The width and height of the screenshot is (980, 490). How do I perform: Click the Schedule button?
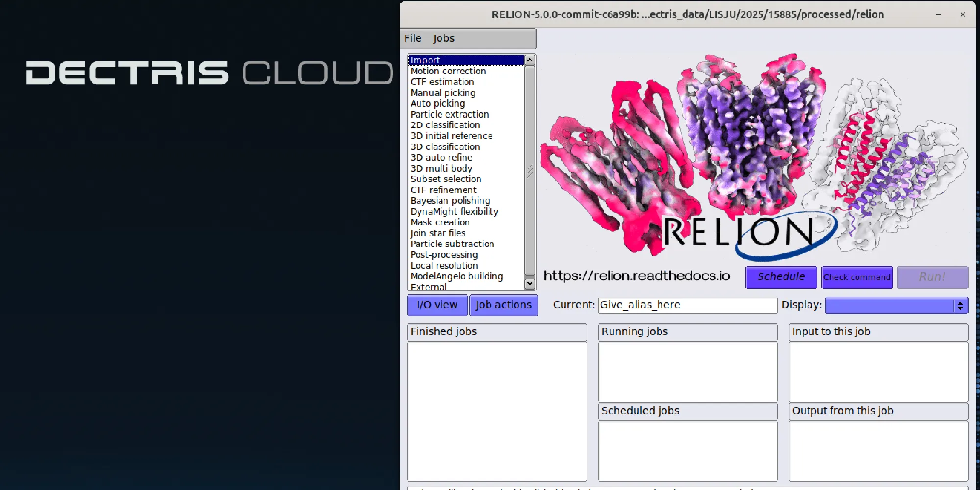pyautogui.click(x=781, y=277)
